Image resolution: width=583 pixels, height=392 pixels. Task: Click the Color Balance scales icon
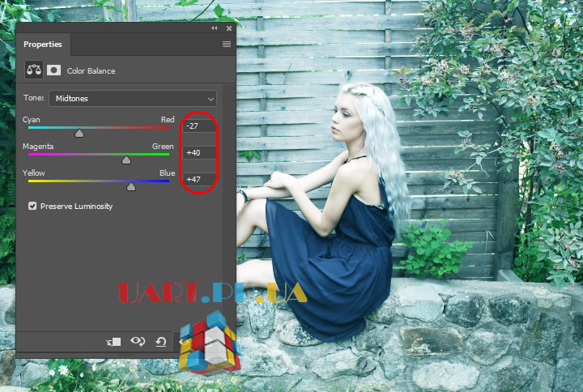coord(34,70)
